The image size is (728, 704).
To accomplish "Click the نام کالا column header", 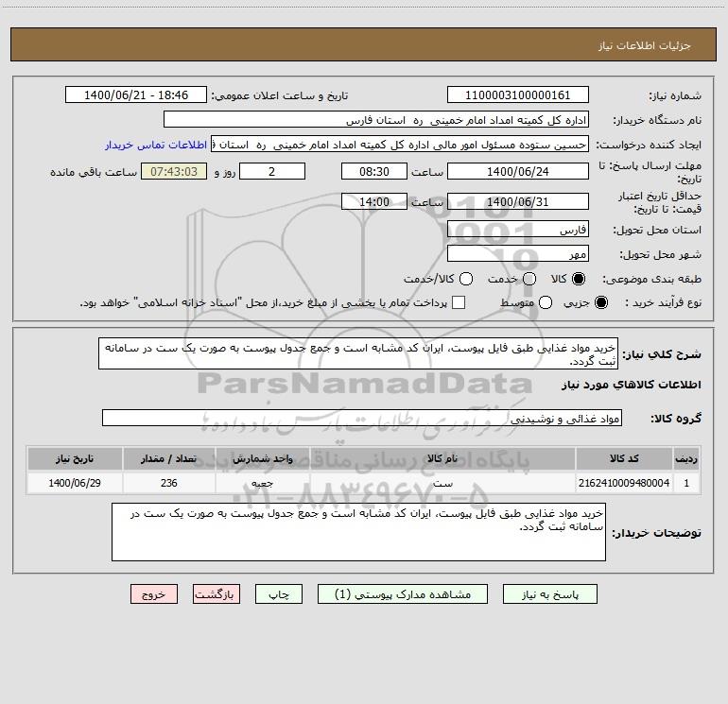I will (x=442, y=458).
